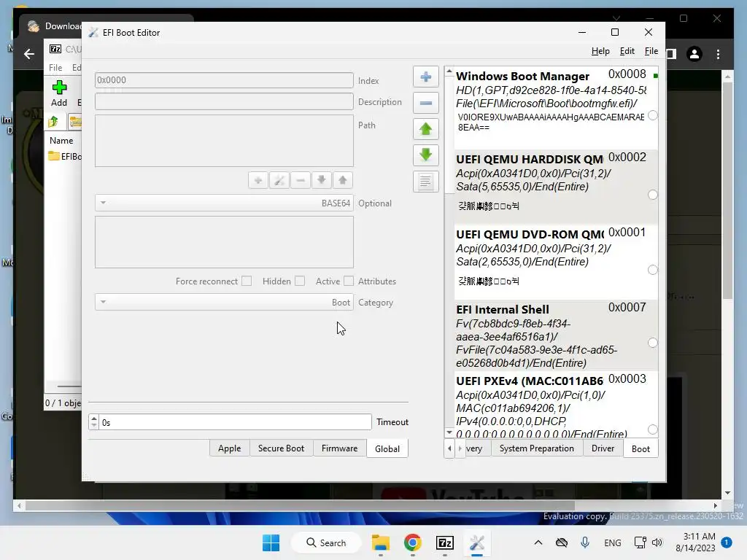
Task: Click the Timeout value field
Action: click(x=235, y=422)
